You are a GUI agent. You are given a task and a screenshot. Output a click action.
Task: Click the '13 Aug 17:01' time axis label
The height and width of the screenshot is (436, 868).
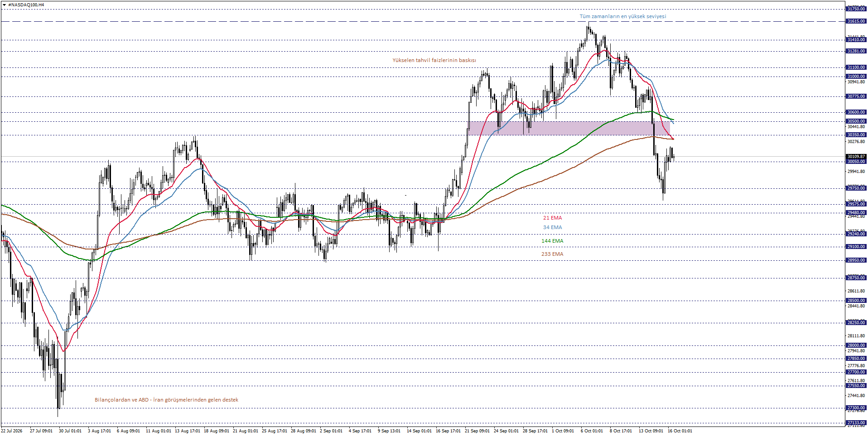[188, 431]
